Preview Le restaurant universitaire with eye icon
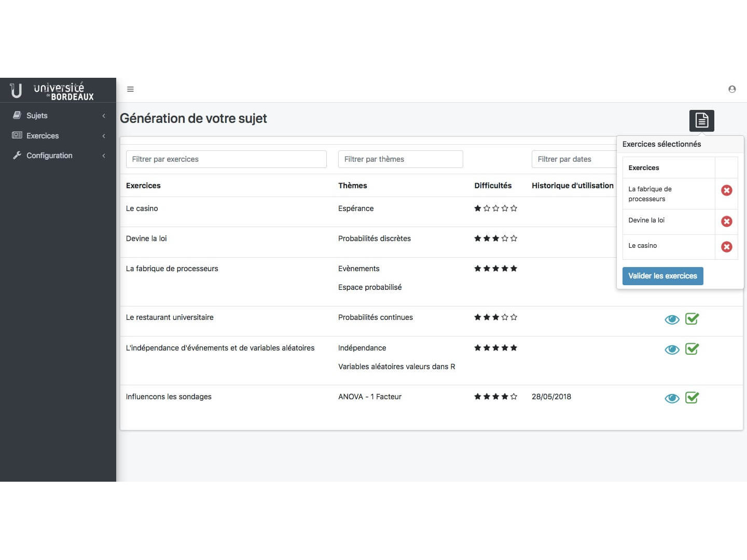The image size is (747, 560). tap(672, 319)
